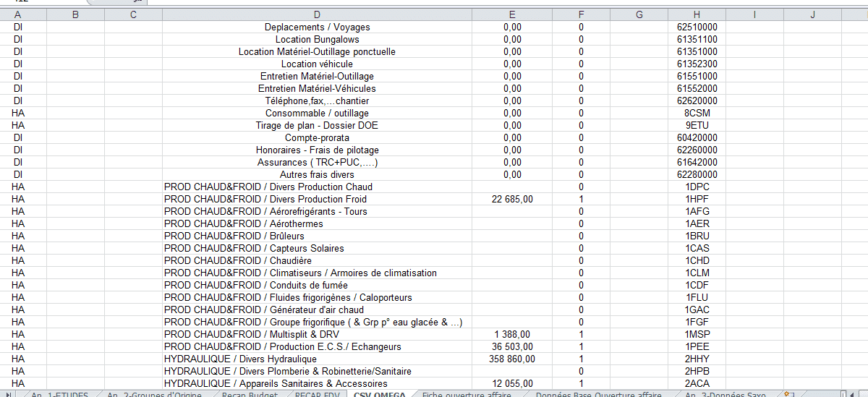The height and width of the screenshot is (397, 868).
Task: Select column G header
Action: point(639,14)
